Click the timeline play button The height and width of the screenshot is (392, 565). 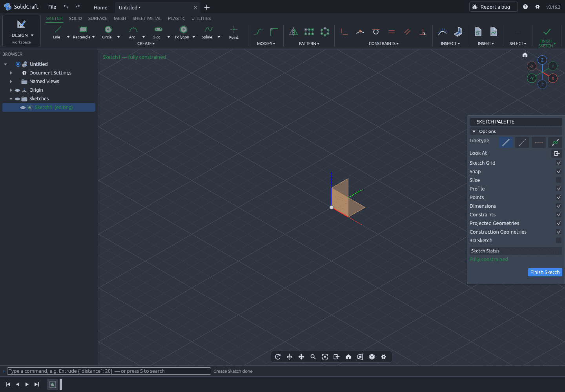(27, 384)
